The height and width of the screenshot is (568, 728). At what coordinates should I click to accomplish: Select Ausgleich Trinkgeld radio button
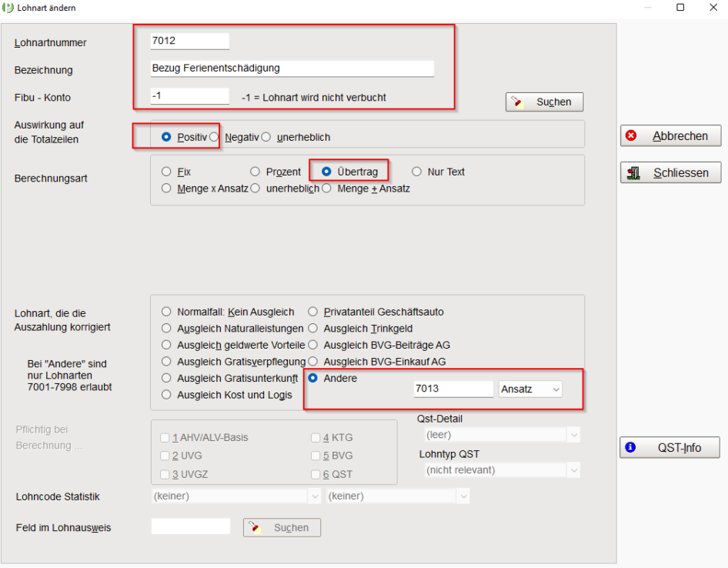[313, 329]
